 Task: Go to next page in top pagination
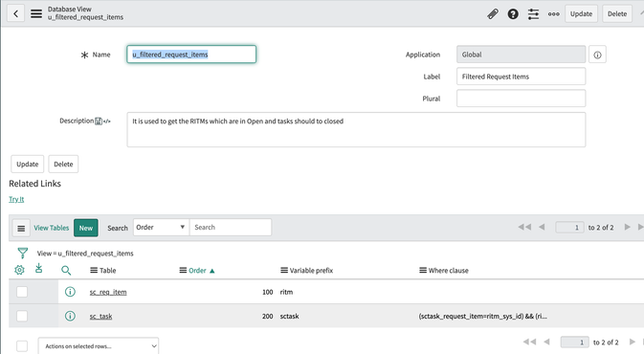[627, 227]
